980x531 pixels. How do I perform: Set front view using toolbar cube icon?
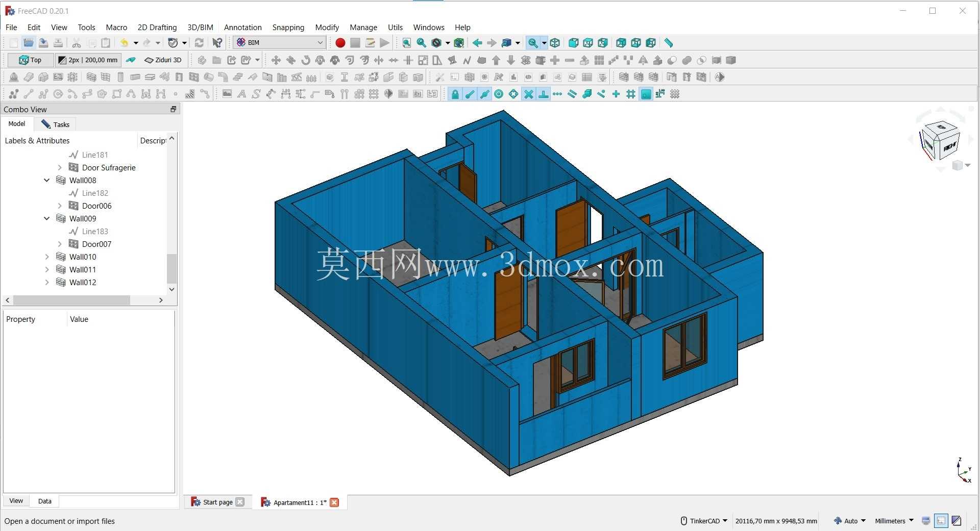point(573,43)
